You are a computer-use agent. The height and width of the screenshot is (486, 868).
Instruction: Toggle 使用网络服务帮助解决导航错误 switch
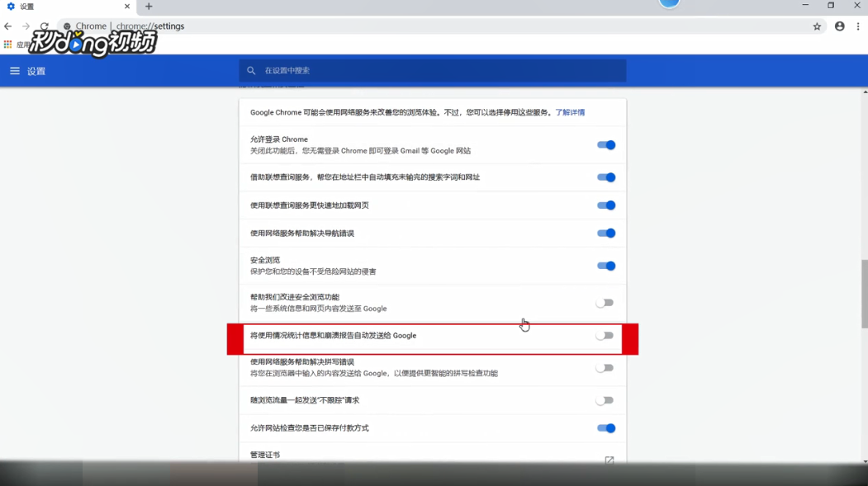(x=605, y=234)
